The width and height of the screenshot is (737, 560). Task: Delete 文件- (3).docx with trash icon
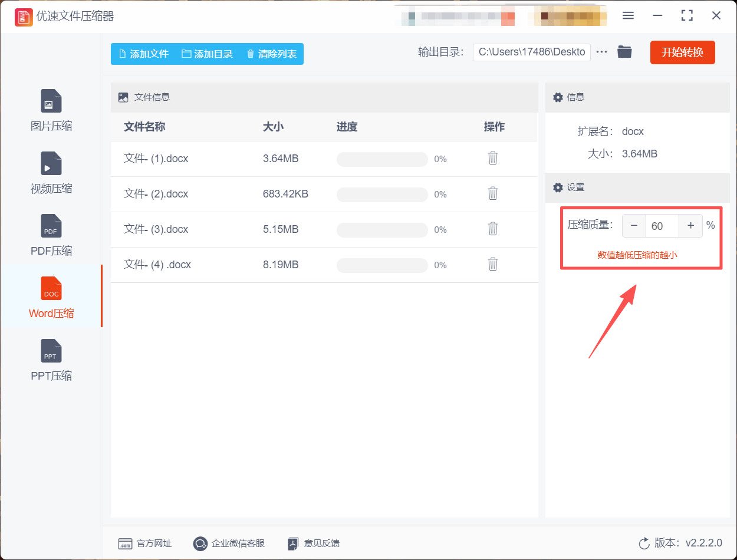493,229
